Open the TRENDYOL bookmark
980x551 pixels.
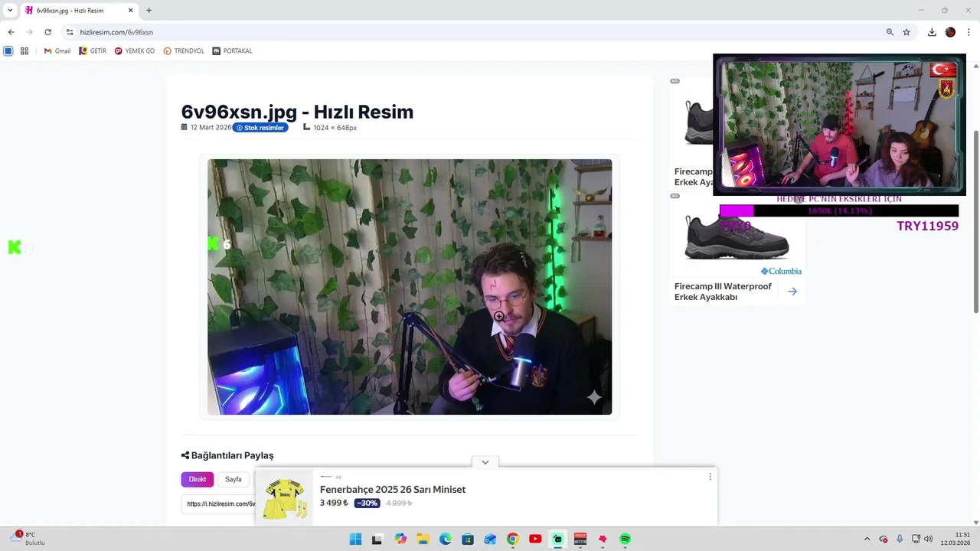(x=184, y=51)
